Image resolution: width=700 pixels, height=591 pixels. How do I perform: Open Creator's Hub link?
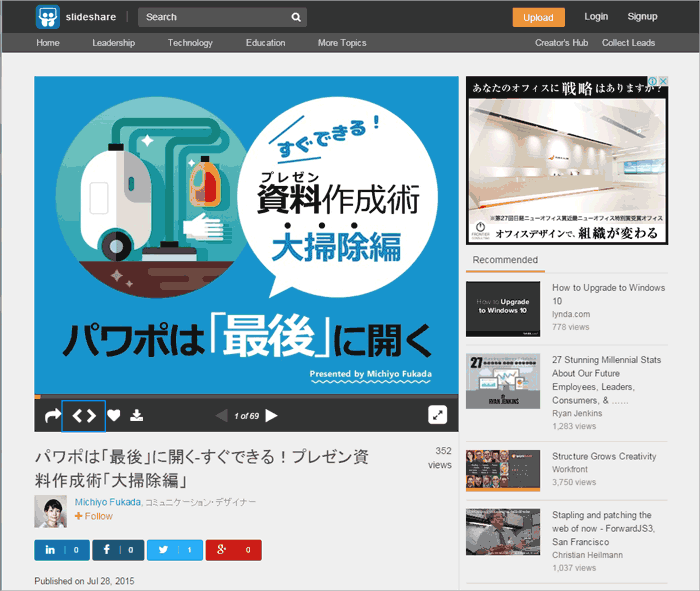point(562,43)
